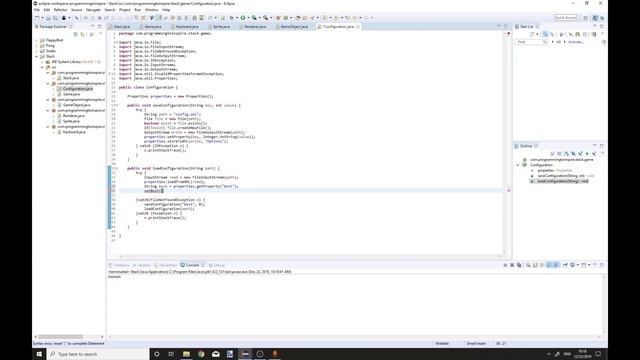Switch to the Stack.java editor tab
This screenshot has width=640, height=360.
pos(122,27)
